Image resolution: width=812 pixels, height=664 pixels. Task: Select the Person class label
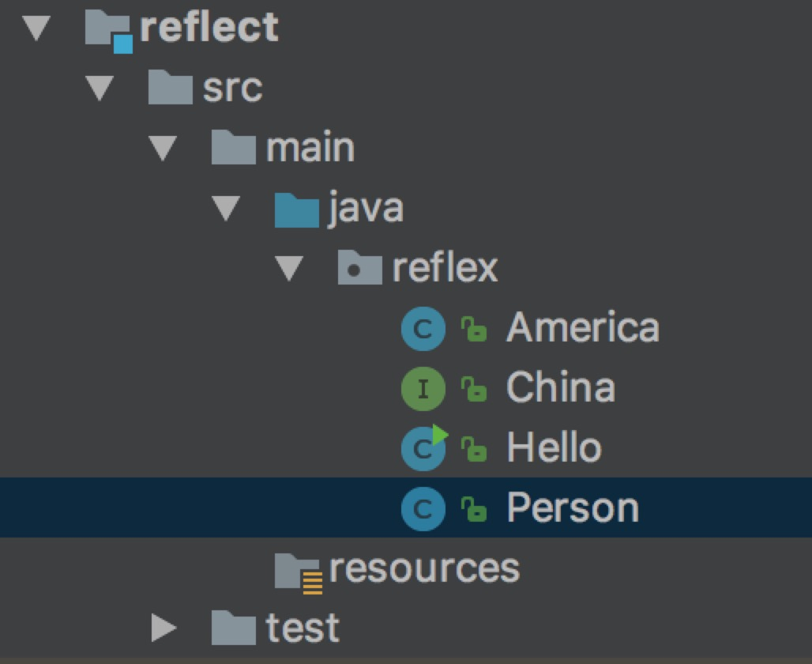pos(572,508)
